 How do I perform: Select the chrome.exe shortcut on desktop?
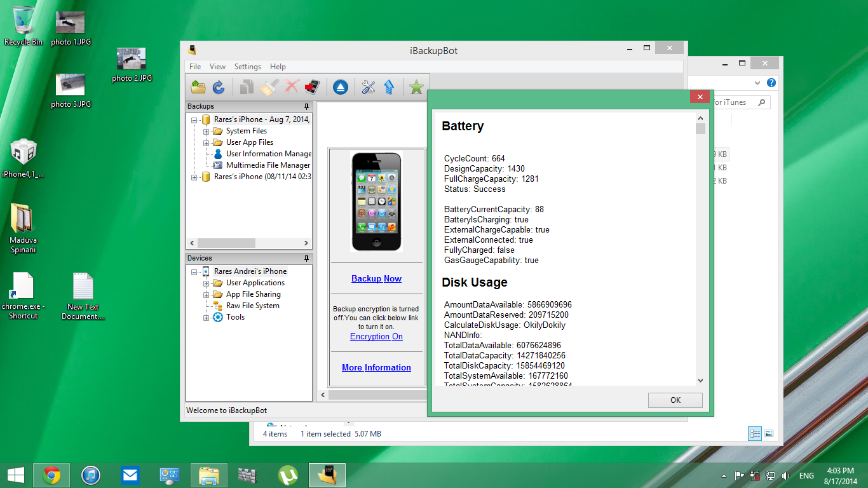point(24,296)
